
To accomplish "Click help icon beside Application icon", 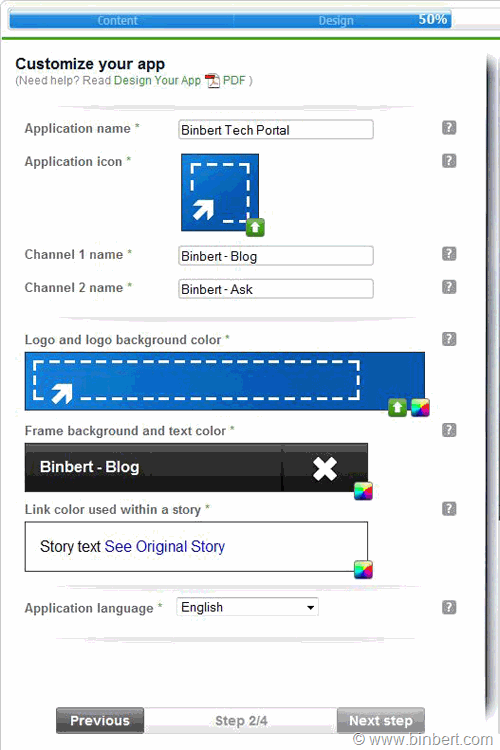I will [x=449, y=161].
